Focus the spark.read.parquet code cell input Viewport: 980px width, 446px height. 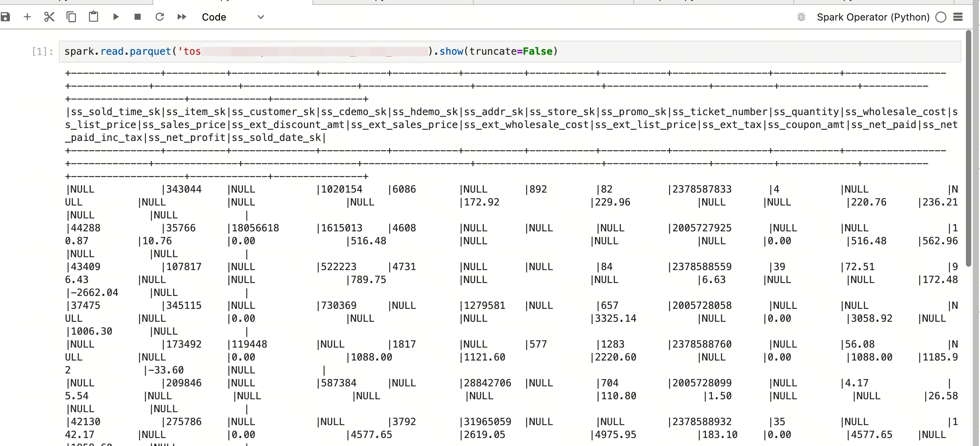723,51
